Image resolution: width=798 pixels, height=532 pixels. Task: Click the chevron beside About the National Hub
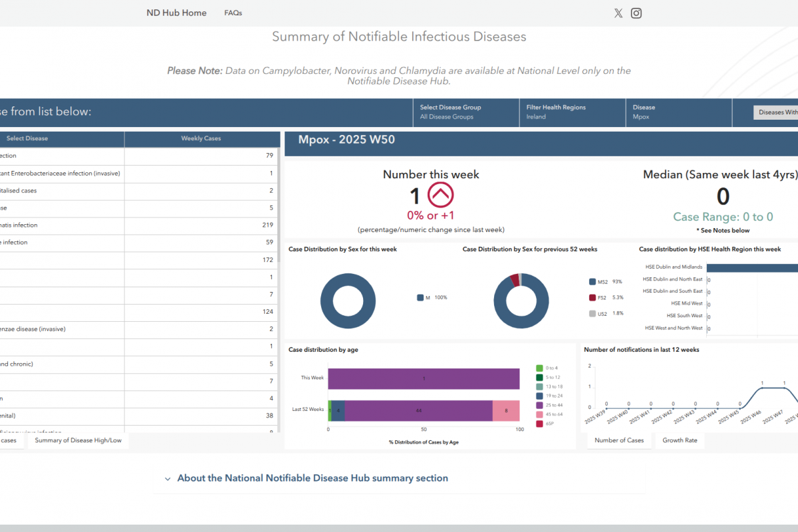(168, 479)
